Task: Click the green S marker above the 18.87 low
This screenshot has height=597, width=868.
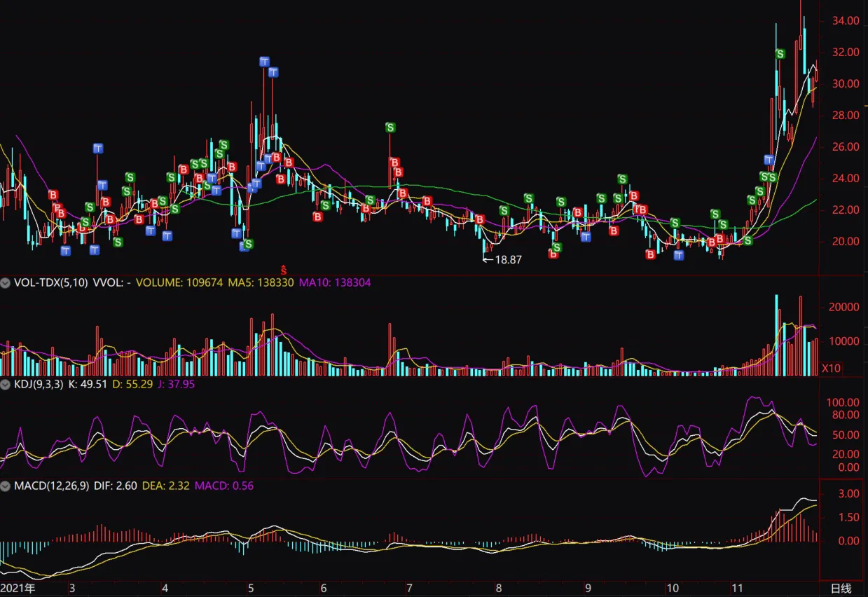Action: (x=504, y=211)
